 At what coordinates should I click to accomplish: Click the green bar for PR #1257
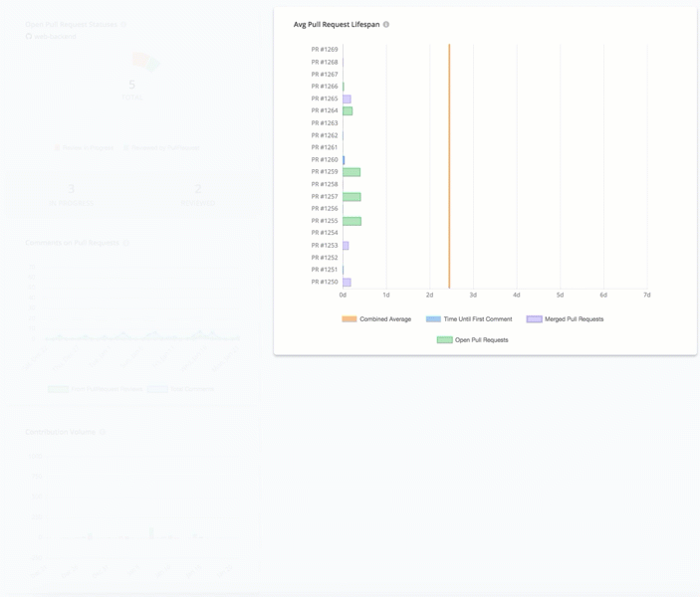point(351,197)
